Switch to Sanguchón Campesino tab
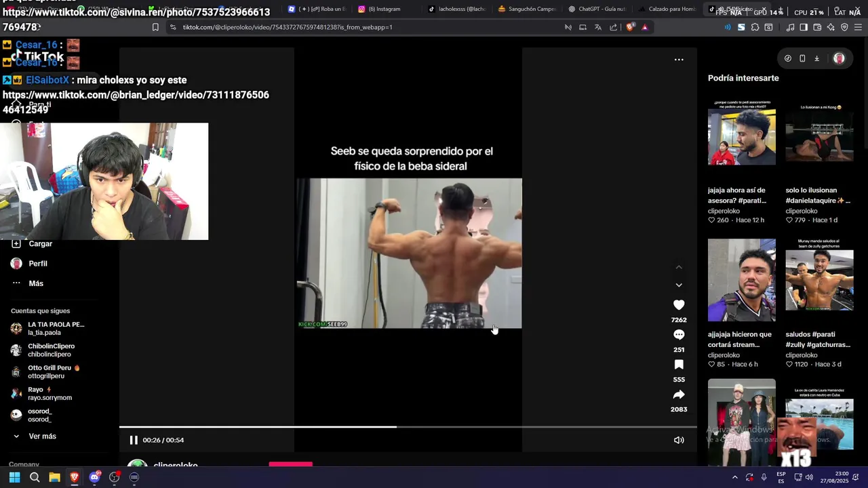The image size is (868, 488). (526, 9)
